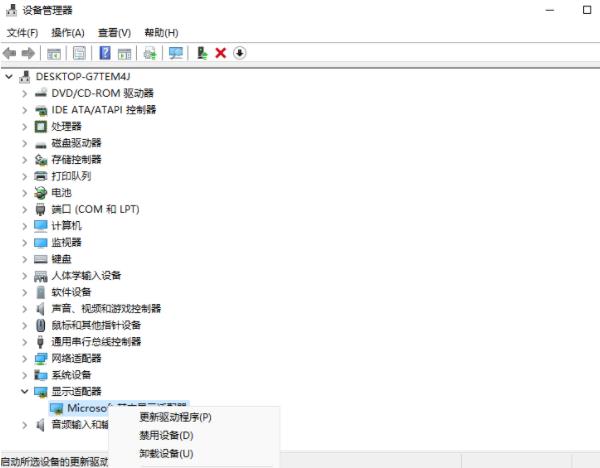This screenshot has height=468, width=600.
Task: Click the action pane toolbar icon
Action: coord(124,53)
